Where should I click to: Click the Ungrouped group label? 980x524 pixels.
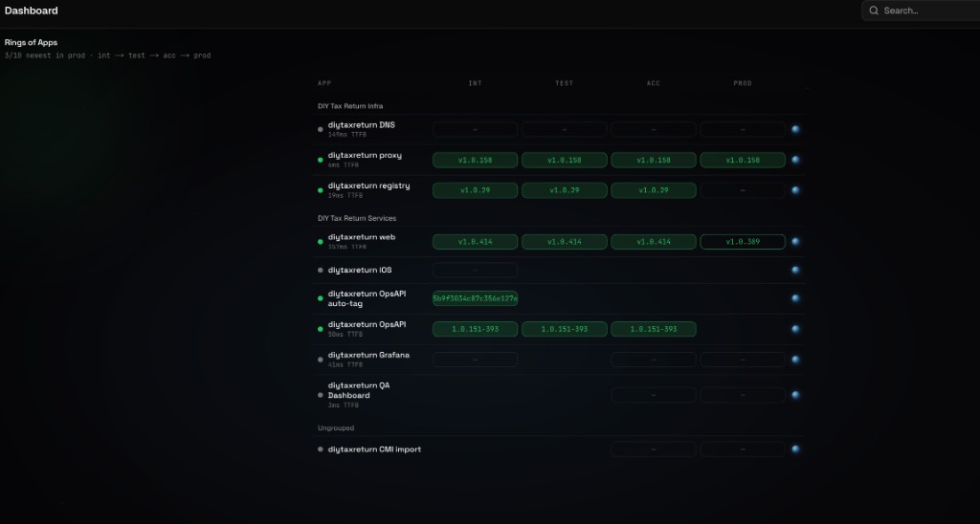coord(336,427)
